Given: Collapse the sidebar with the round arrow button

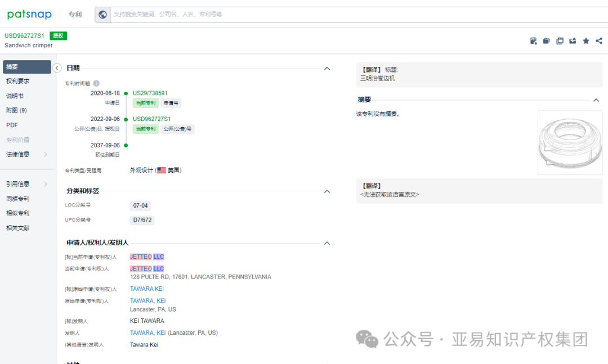Looking at the screenshot, I should click(57, 68).
